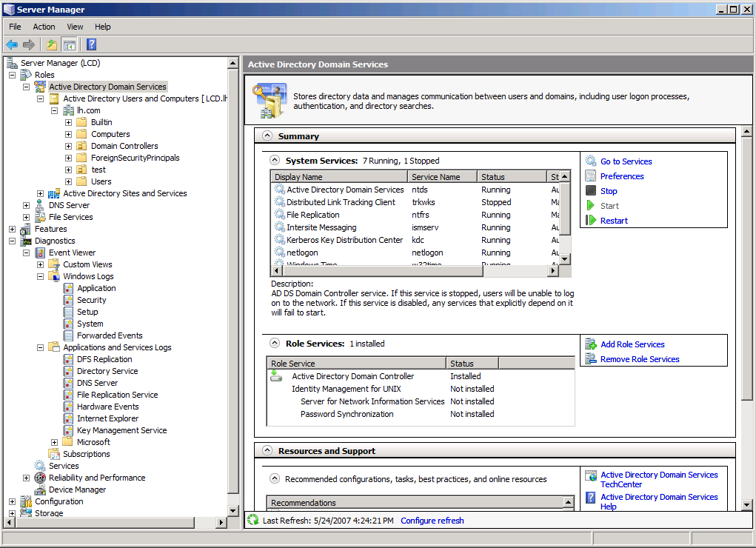The image size is (756, 548).
Task: Collapse the Role Services section chevron
Action: 275,343
